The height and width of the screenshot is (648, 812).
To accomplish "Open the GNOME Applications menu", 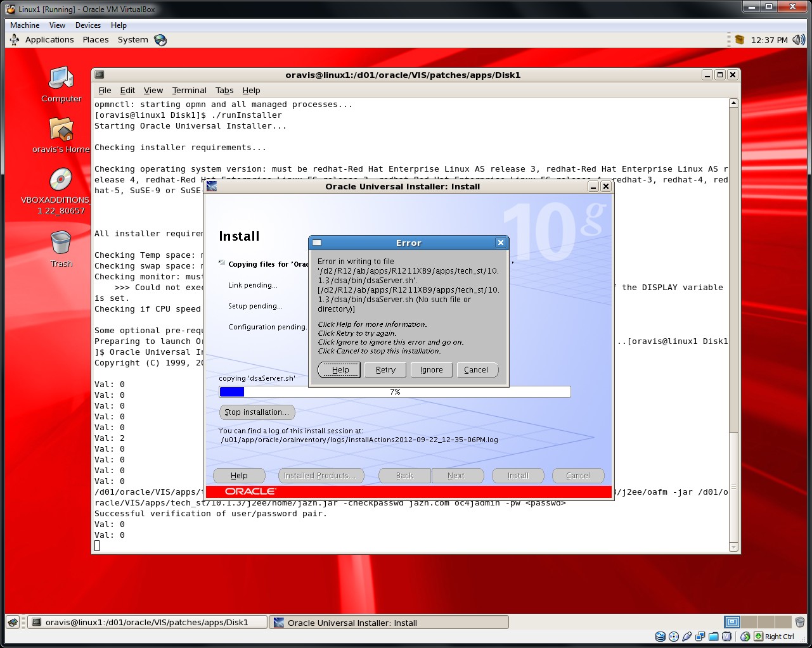I will (x=49, y=40).
